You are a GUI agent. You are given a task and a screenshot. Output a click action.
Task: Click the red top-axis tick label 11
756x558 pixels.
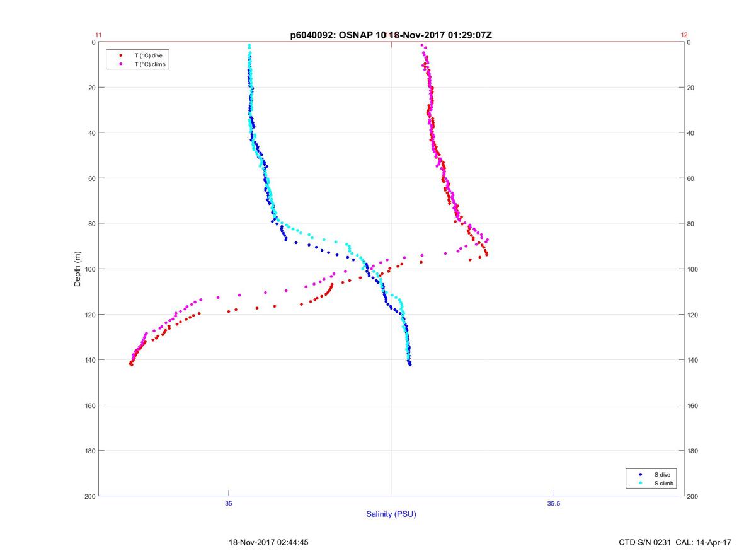coord(98,35)
